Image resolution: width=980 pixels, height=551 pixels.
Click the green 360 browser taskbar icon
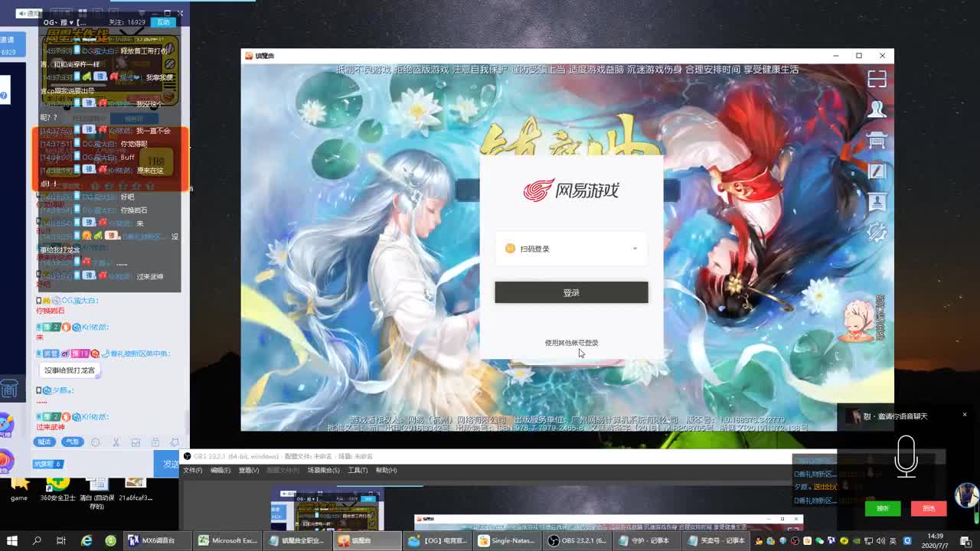110,540
